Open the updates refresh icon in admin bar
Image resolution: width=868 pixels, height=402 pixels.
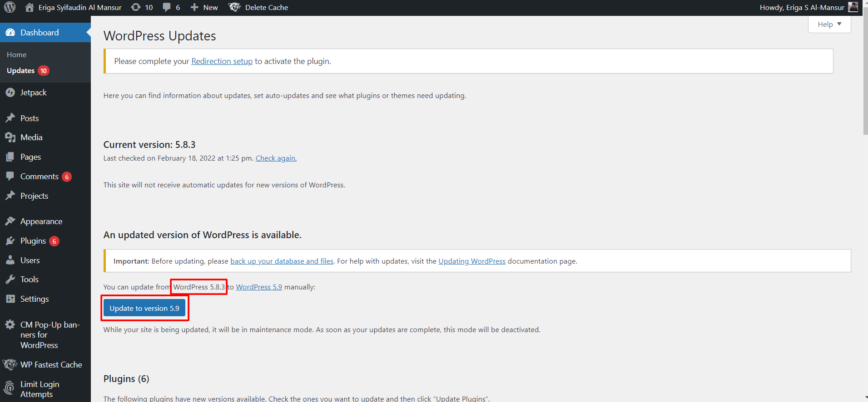(135, 7)
